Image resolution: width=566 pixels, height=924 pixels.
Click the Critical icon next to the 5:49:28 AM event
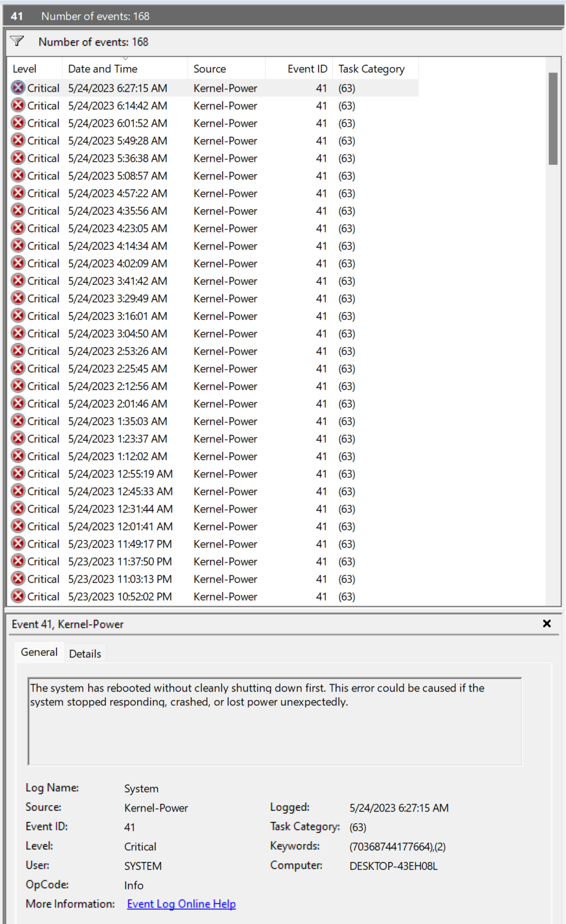click(x=18, y=140)
